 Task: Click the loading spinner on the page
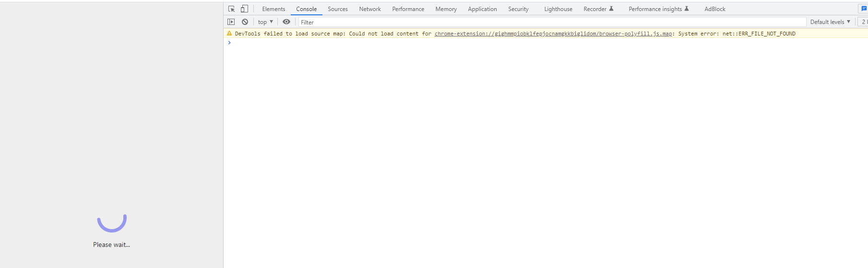coord(112,223)
